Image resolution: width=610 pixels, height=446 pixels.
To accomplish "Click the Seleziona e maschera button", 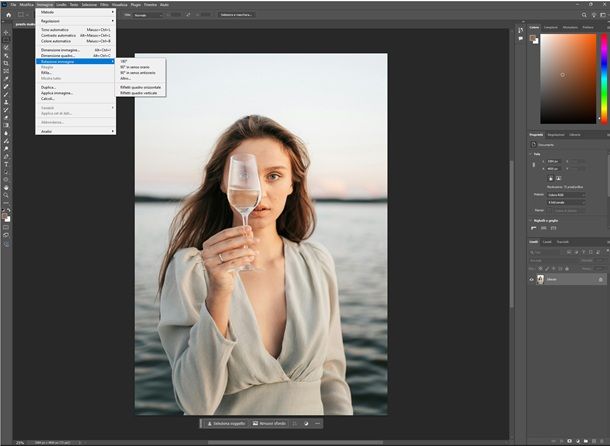I will [x=237, y=15].
